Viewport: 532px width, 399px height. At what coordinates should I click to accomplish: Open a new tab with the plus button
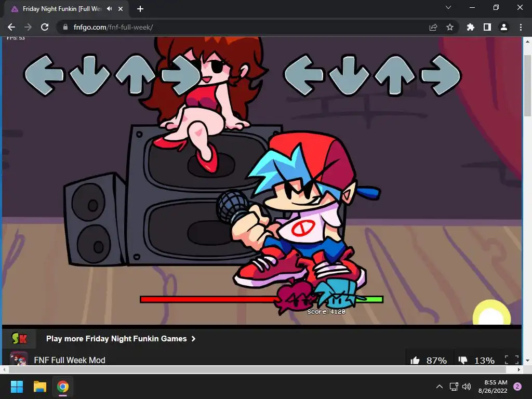[x=140, y=9]
